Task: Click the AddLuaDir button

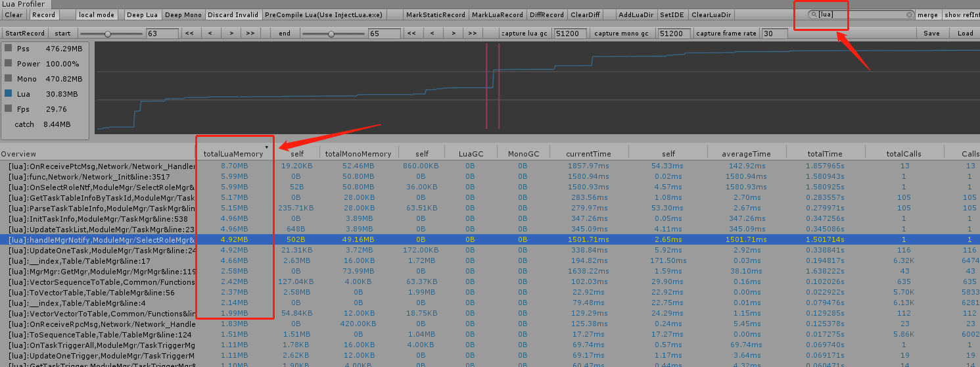Action: [x=636, y=14]
